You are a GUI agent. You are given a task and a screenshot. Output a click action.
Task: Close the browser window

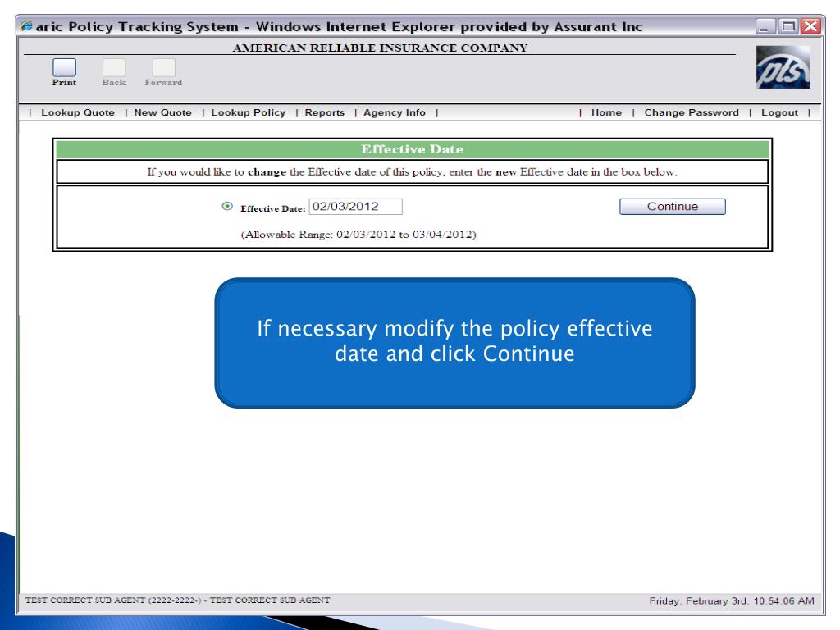pyautogui.click(x=811, y=26)
